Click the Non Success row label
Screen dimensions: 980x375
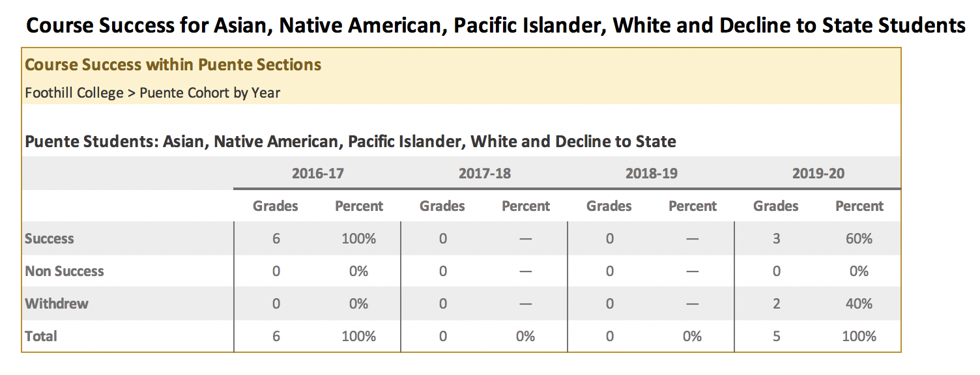[x=65, y=271]
